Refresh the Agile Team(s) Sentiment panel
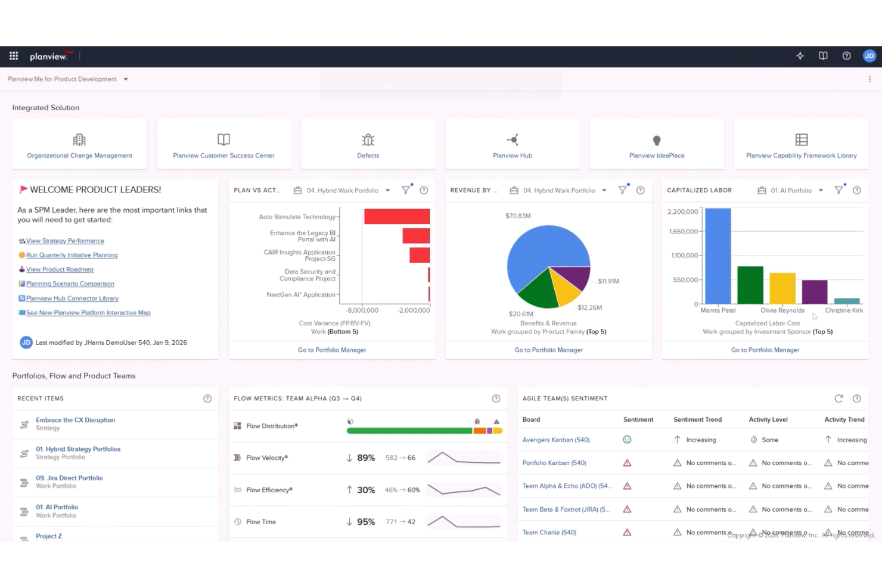 tap(838, 399)
